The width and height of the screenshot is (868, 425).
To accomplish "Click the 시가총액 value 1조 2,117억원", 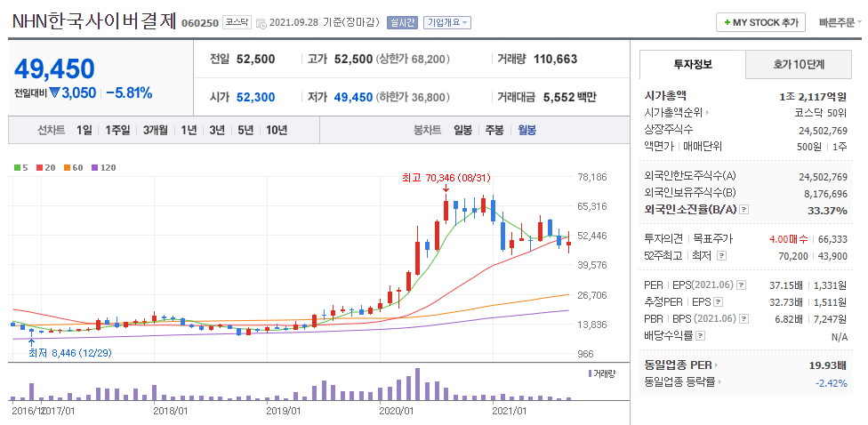I will 813,97.
